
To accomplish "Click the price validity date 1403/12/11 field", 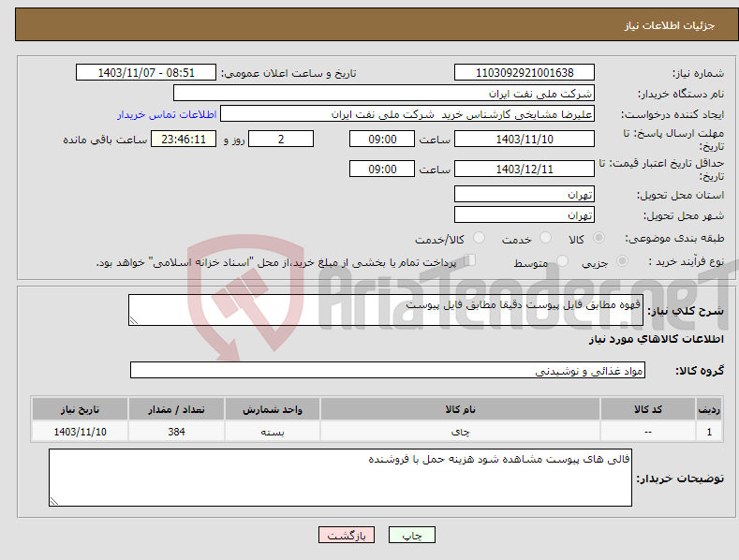I will [x=525, y=169].
